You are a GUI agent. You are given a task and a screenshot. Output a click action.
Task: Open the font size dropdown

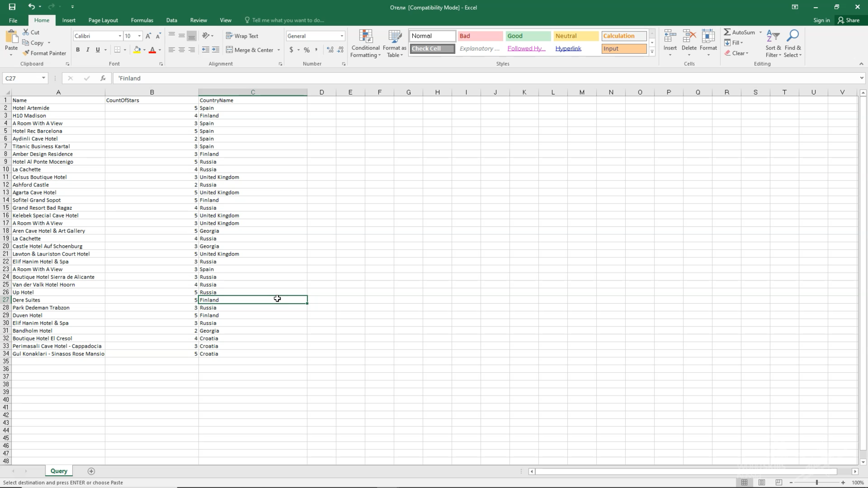pos(139,36)
